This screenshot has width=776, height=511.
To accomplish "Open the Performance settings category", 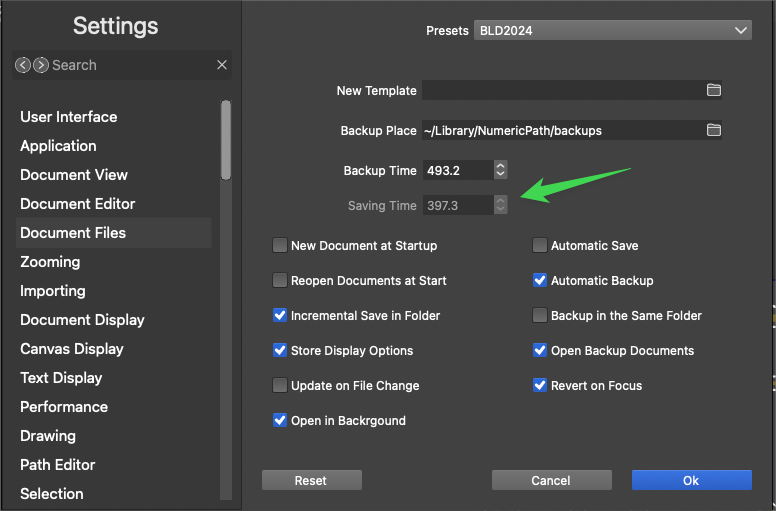I will pyautogui.click(x=64, y=407).
